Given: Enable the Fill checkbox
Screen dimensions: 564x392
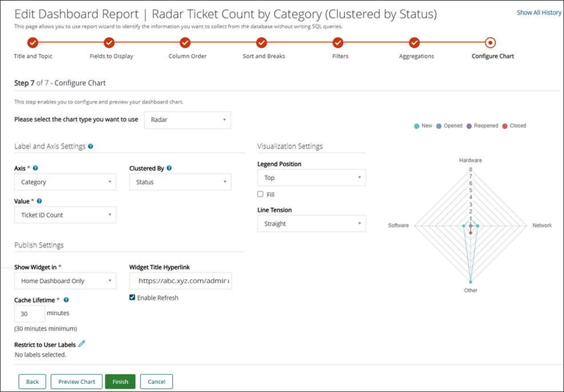Looking at the screenshot, I should [261, 194].
